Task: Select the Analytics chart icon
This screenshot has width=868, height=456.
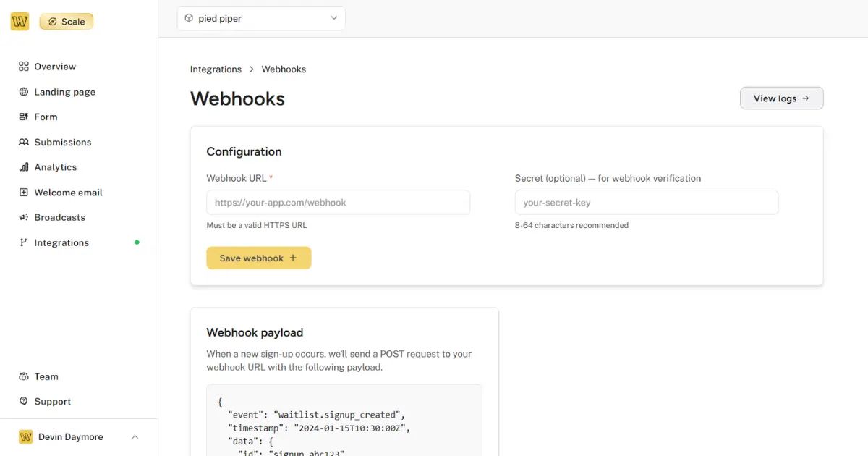Action: click(24, 166)
